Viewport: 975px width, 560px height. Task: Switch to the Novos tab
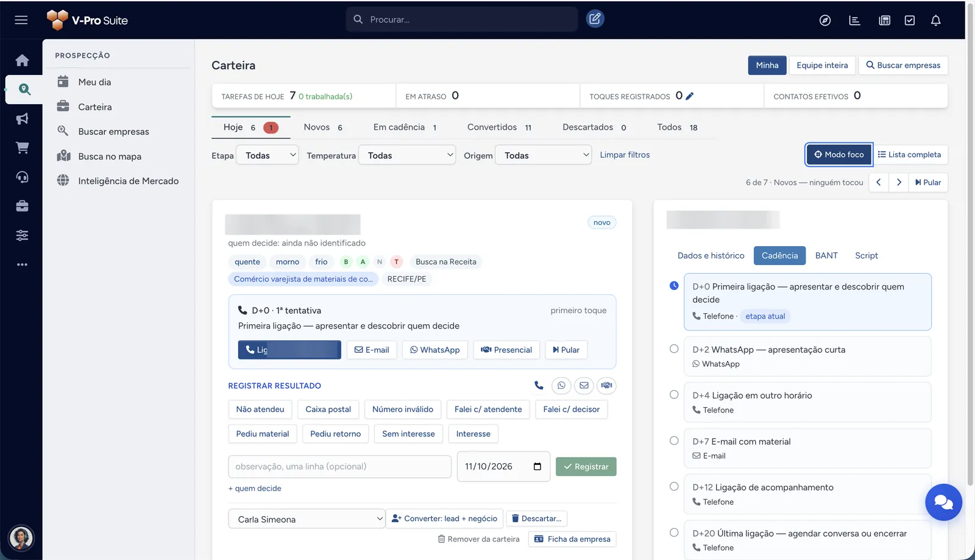323,127
